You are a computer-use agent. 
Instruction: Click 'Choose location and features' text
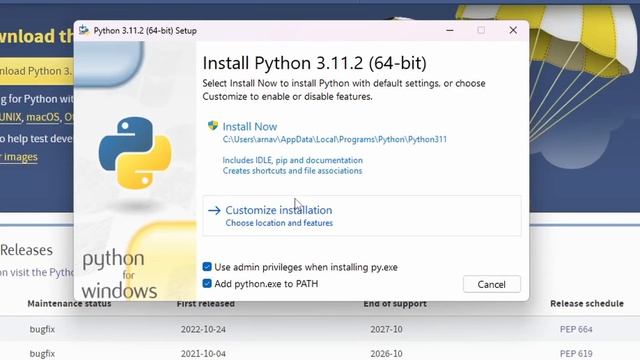279,223
